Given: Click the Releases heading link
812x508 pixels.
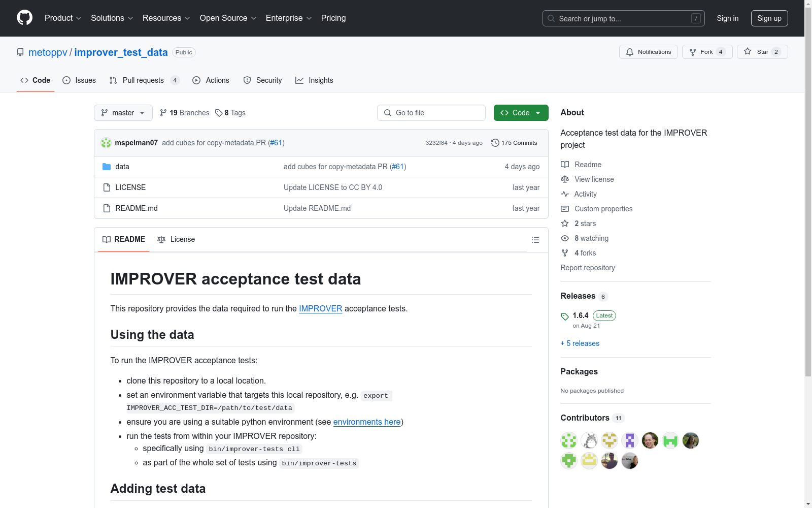Looking at the screenshot, I should click(578, 296).
